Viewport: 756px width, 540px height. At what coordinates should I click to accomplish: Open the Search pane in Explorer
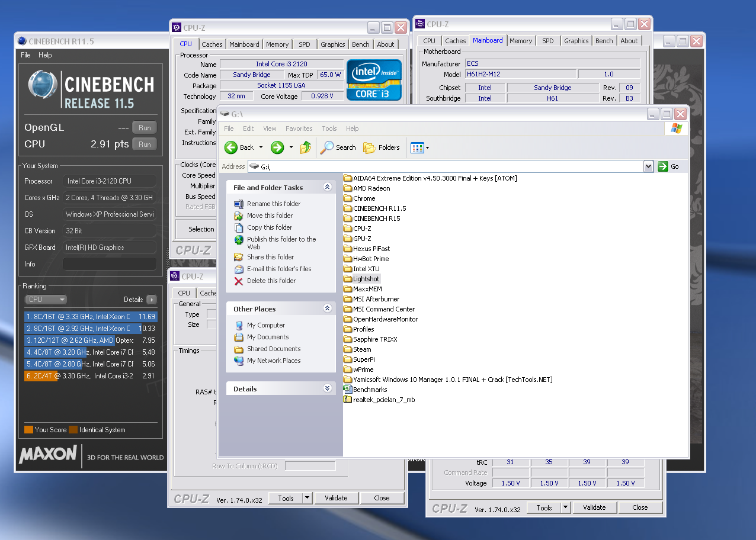point(338,147)
